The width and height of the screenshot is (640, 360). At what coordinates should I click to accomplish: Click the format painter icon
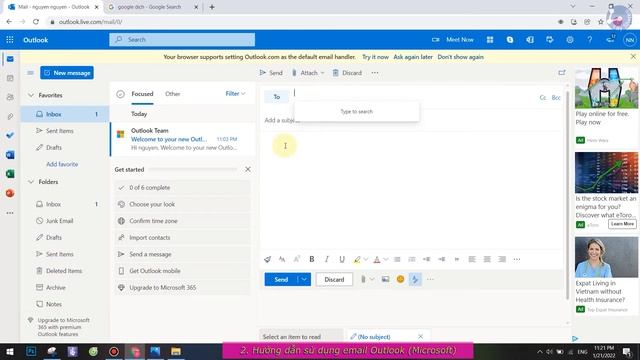[267, 259]
